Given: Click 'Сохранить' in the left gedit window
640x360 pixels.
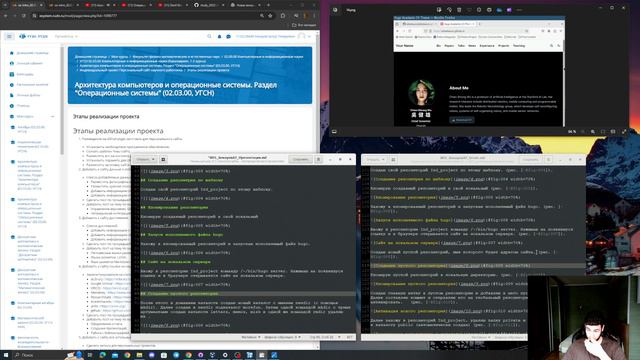Looking at the screenshot, I should click(300, 159).
